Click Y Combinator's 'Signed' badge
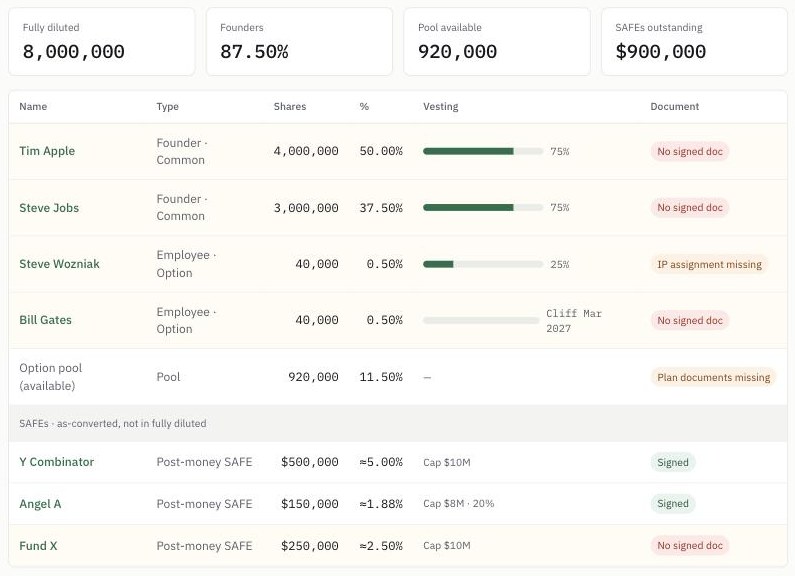795x576 pixels. tap(673, 462)
